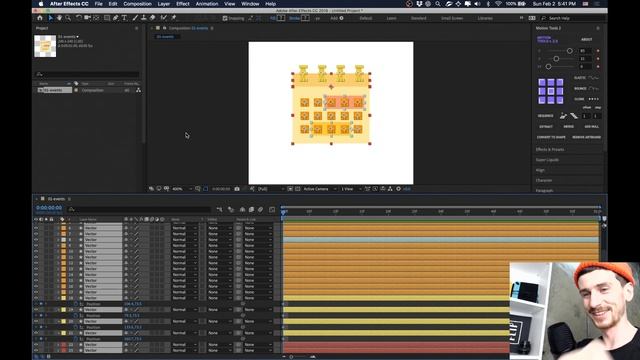Screen dimensions: 640x360
Task: Click the flowchart icon beside the 01-events project item
Action: click(138, 90)
